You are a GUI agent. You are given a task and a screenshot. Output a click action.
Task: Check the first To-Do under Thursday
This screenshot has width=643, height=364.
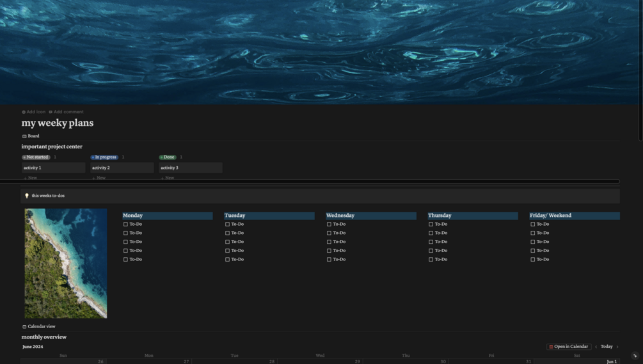click(431, 224)
